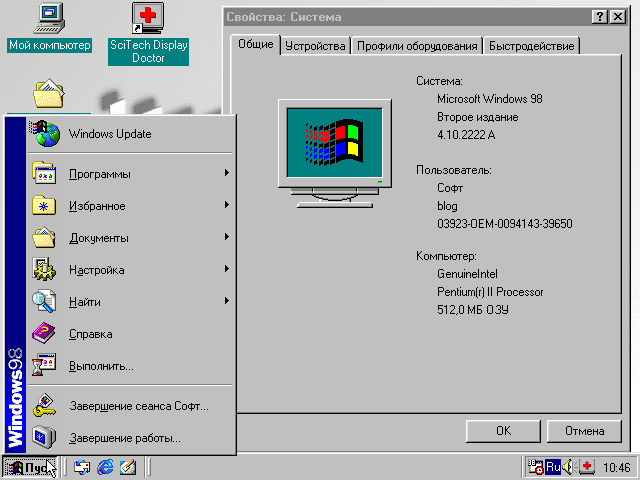Expand the Настройка submenu arrow
Viewport: 640px width, 480px height.
(227, 269)
